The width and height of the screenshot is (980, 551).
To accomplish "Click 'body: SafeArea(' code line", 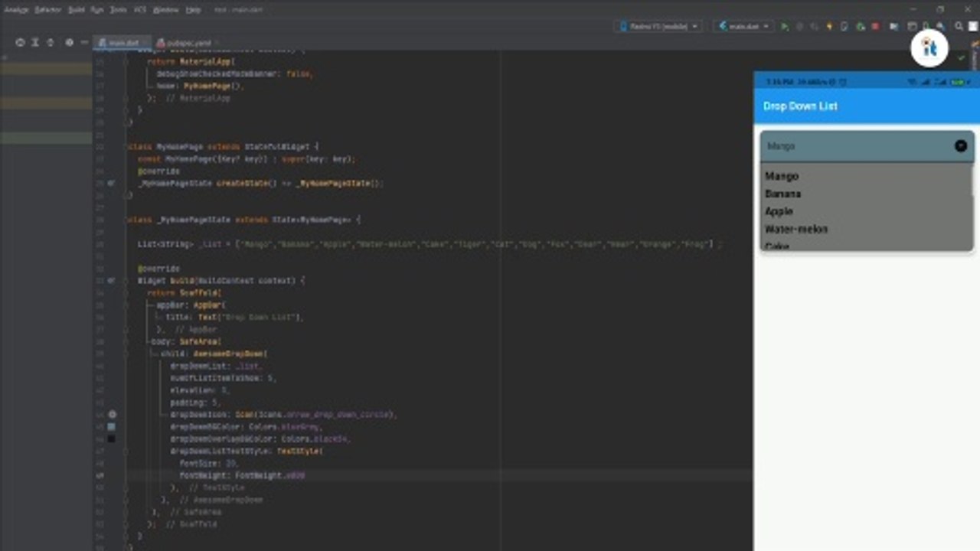I will pos(187,341).
